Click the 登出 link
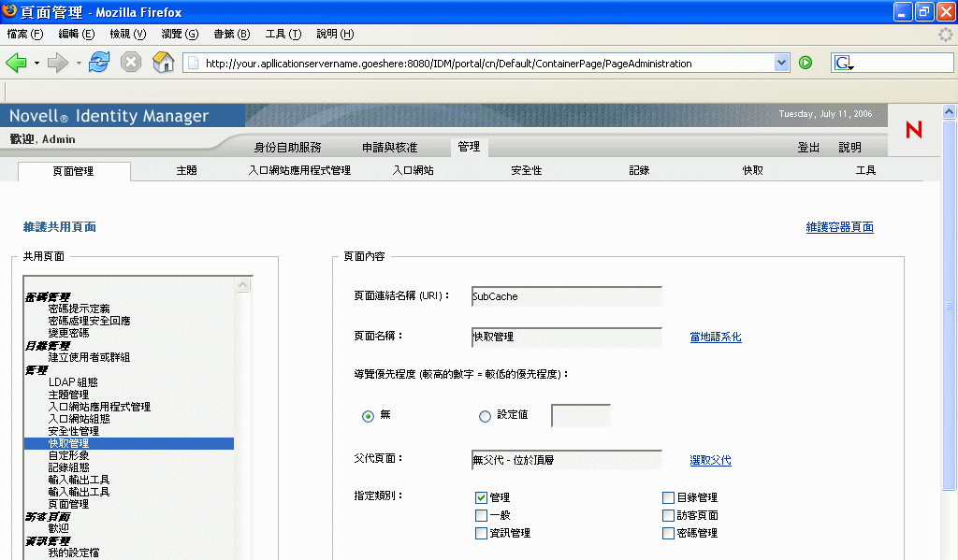Screen dimensions: 958x560 pos(808,147)
